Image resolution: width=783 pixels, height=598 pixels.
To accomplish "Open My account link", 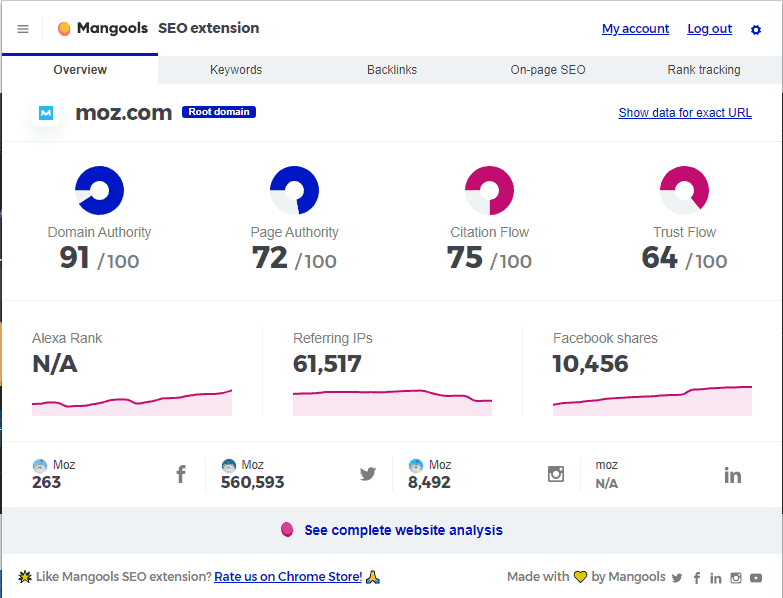I will point(635,29).
